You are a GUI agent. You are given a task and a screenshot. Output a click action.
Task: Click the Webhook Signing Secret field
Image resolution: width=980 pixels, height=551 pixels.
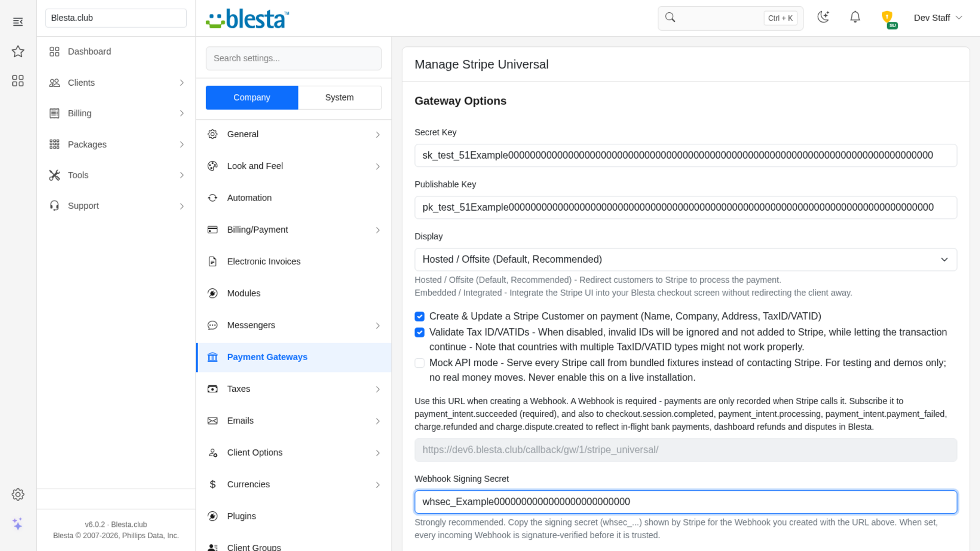tap(685, 502)
